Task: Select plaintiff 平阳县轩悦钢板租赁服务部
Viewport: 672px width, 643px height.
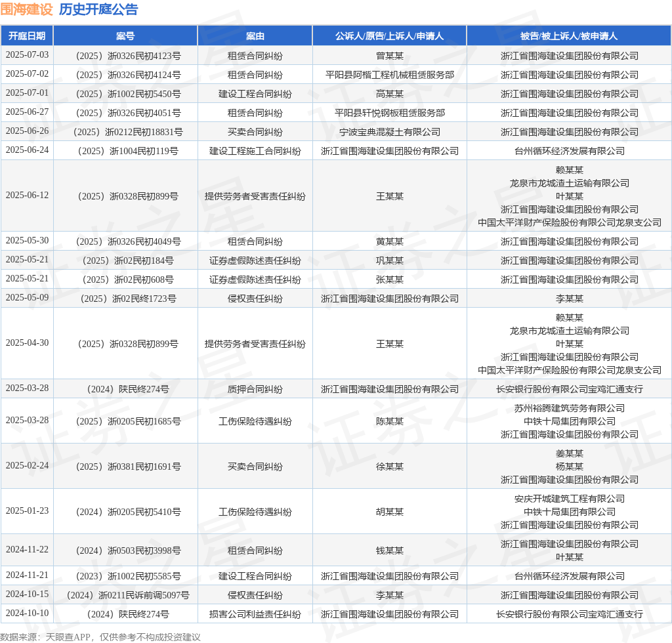Action: pos(390,113)
